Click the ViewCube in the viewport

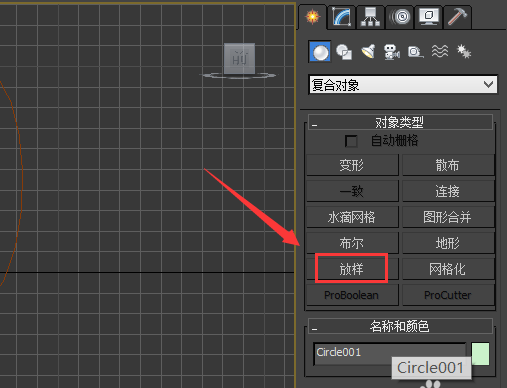[x=239, y=60]
